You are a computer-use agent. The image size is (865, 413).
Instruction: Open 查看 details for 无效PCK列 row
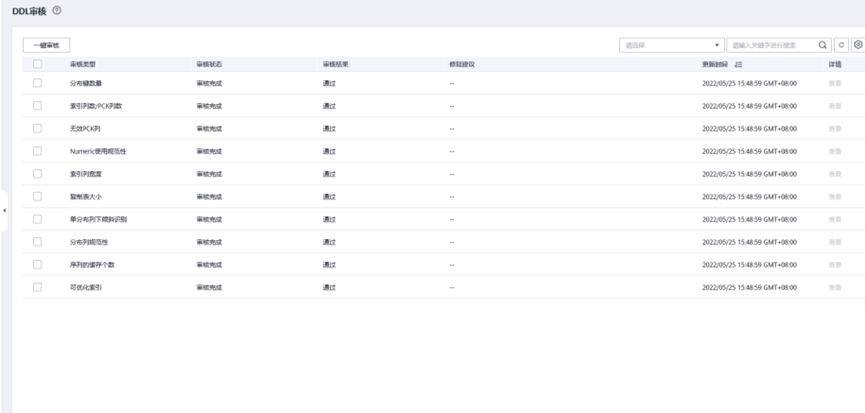[835, 128]
